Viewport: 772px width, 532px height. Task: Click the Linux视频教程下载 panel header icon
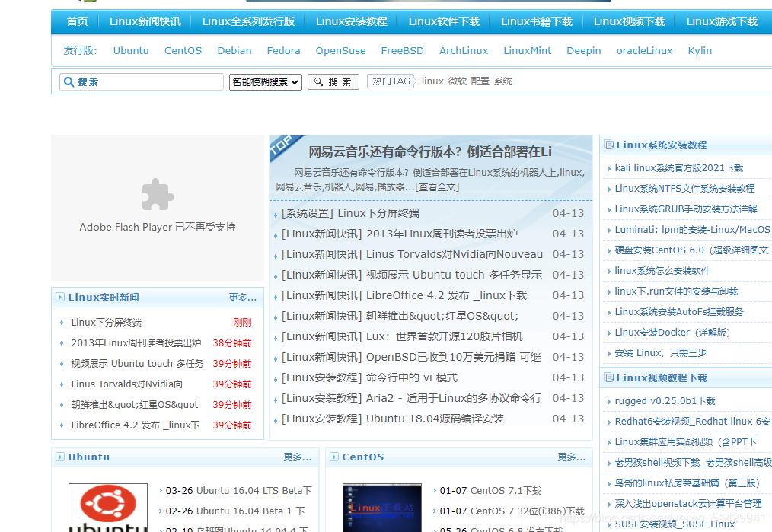(x=609, y=377)
